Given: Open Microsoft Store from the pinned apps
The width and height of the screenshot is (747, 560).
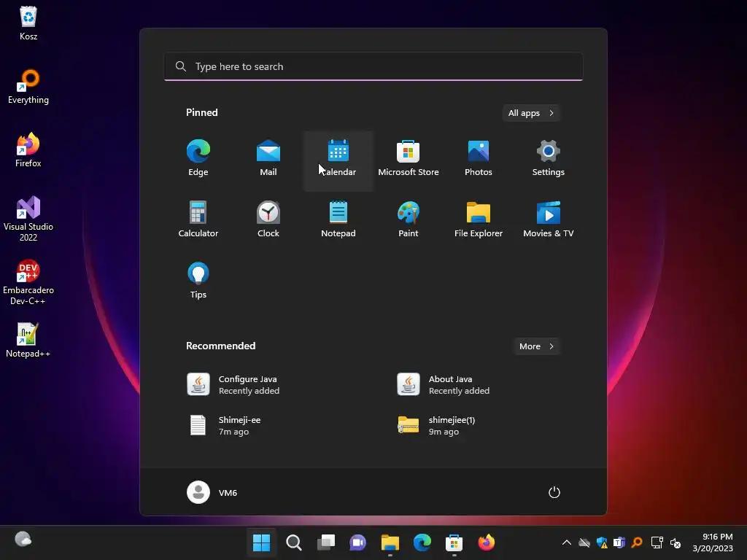Looking at the screenshot, I should point(409,159).
